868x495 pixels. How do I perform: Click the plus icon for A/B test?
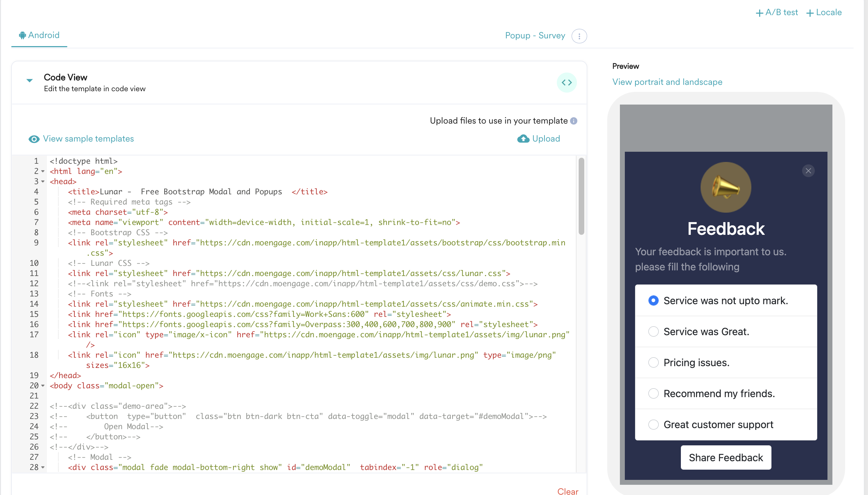[759, 13]
